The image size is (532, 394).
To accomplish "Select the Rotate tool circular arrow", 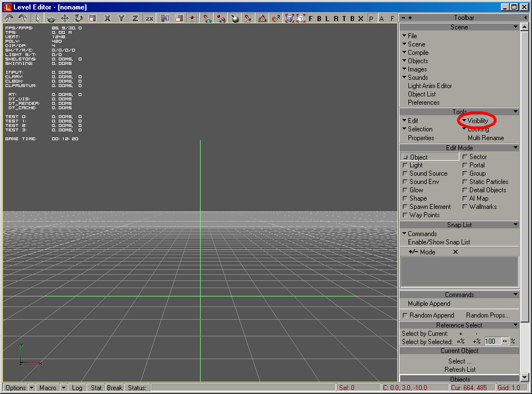I will tap(78, 18).
